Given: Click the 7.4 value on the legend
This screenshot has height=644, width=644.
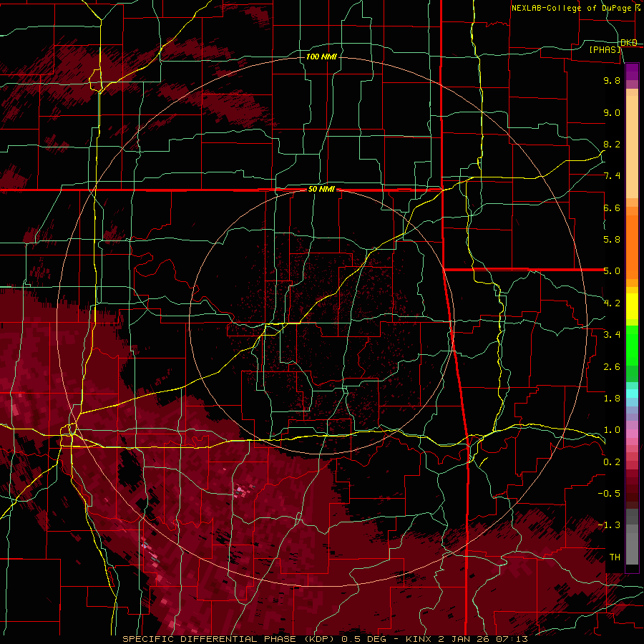Looking at the screenshot, I should pyautogui.click(x=612, y=176).
